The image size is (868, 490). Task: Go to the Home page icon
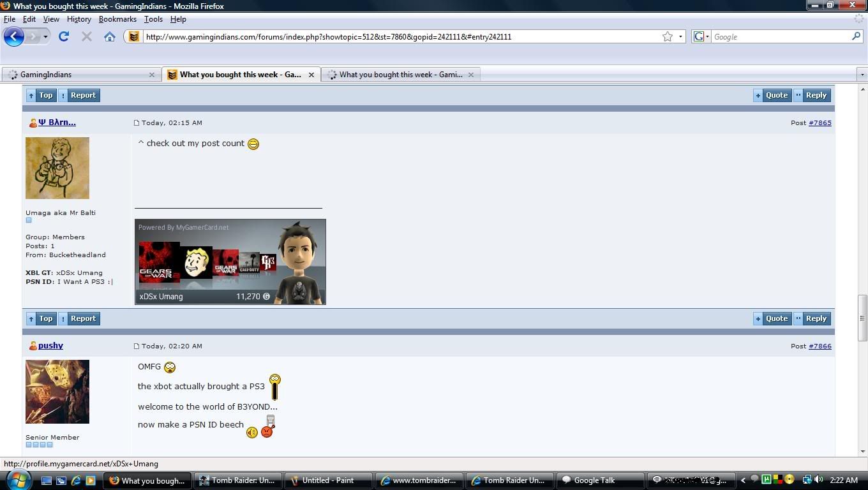(x=110, y=36)
